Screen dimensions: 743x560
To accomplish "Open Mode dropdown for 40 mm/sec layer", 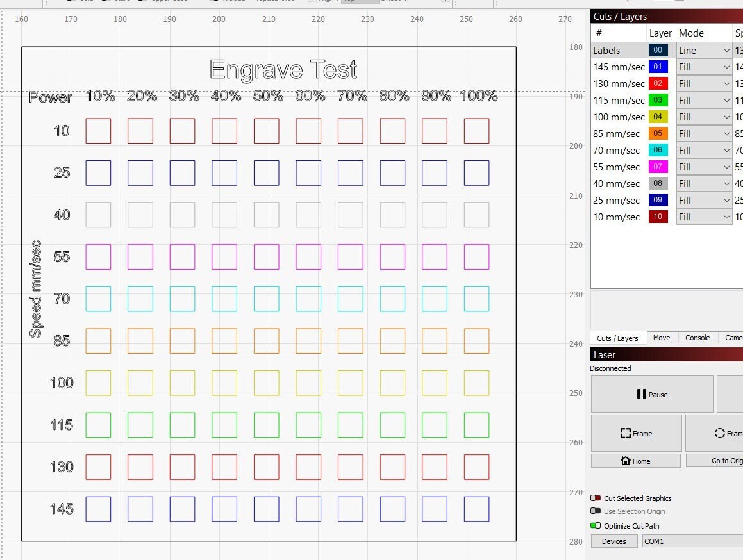I will click(704, 183).
